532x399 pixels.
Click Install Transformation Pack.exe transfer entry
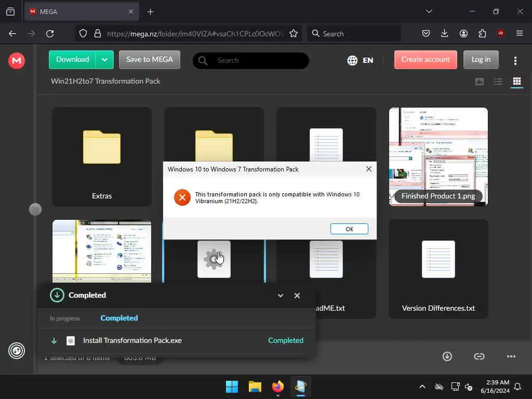click(x=177, y=340)
